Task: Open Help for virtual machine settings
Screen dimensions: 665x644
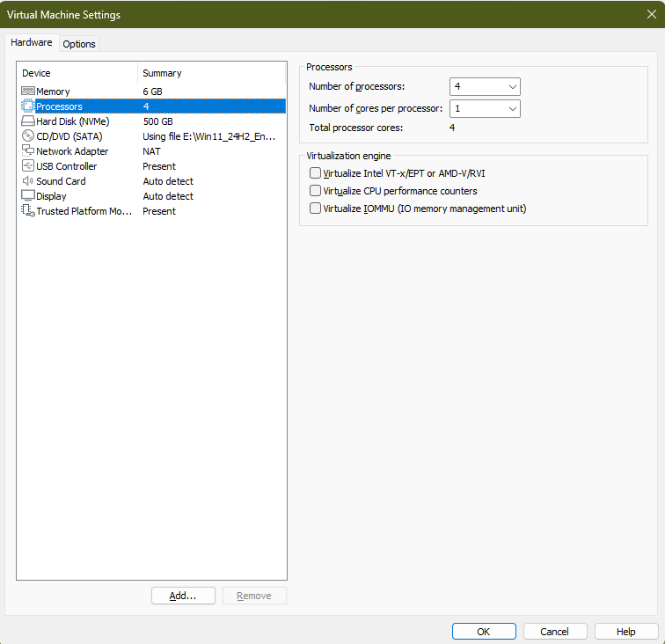Action: tap(625, 631)
